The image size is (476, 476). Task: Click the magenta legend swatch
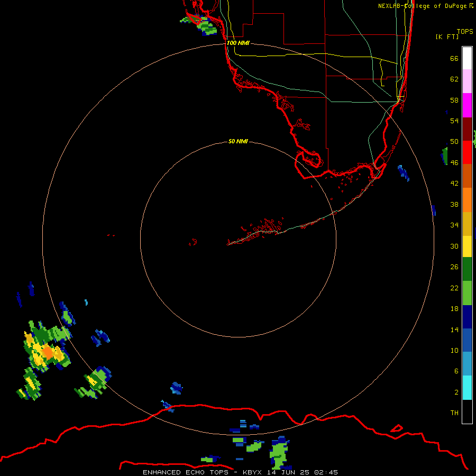click(467, 105)
